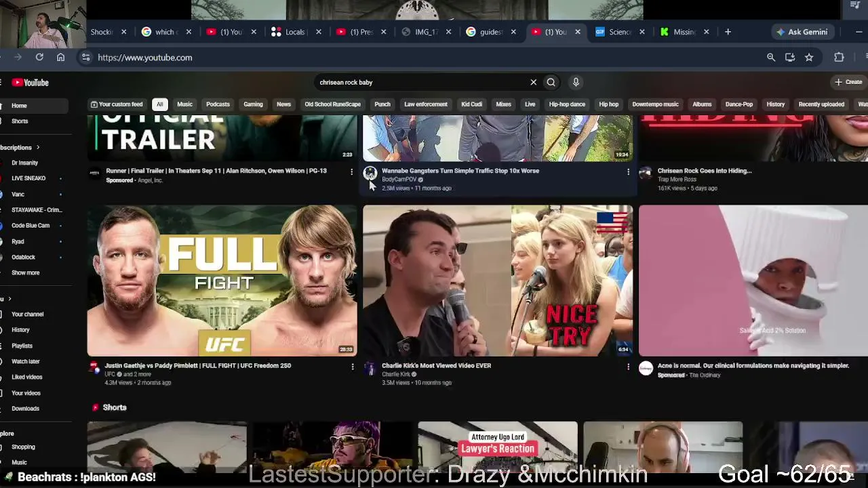The width and height of the screenshot is (868, 488).
Task: Switch to the Locals browser tab
Action: [296, 32]
